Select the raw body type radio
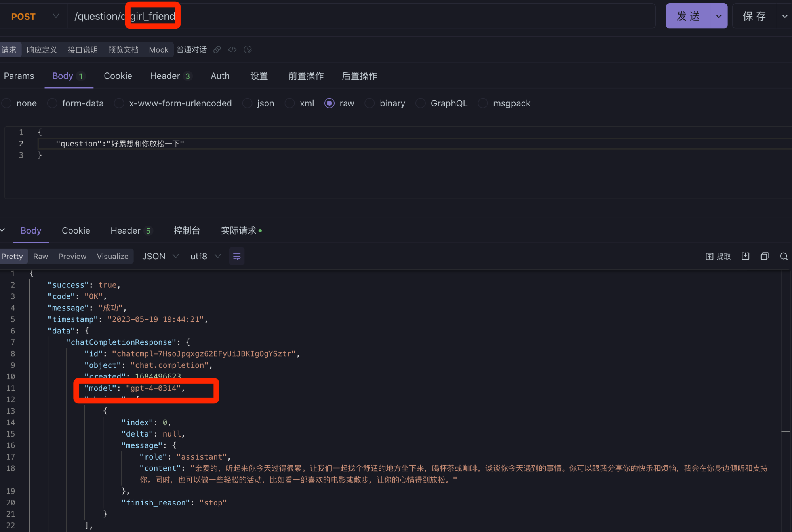This screenshot has width=792, height=532. coord(329,103)
